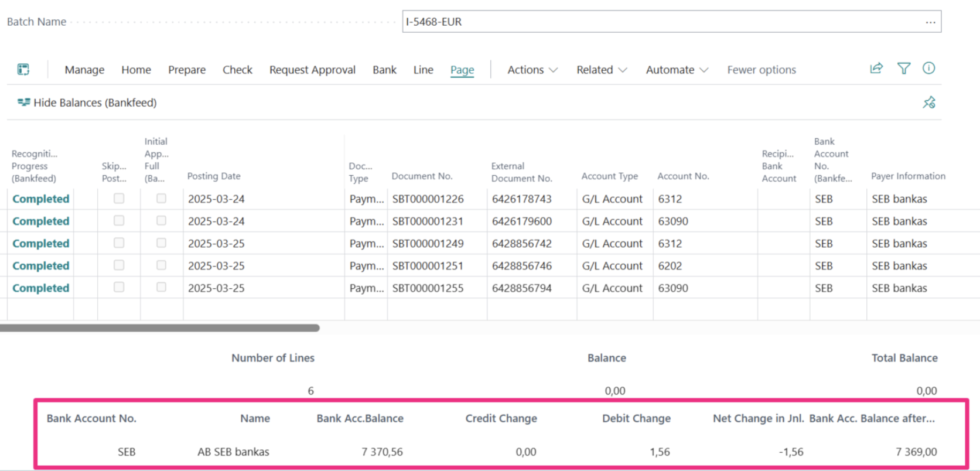Open Completed status for document SBT000001231
The image size is (980, 471).
coord(41,221)
